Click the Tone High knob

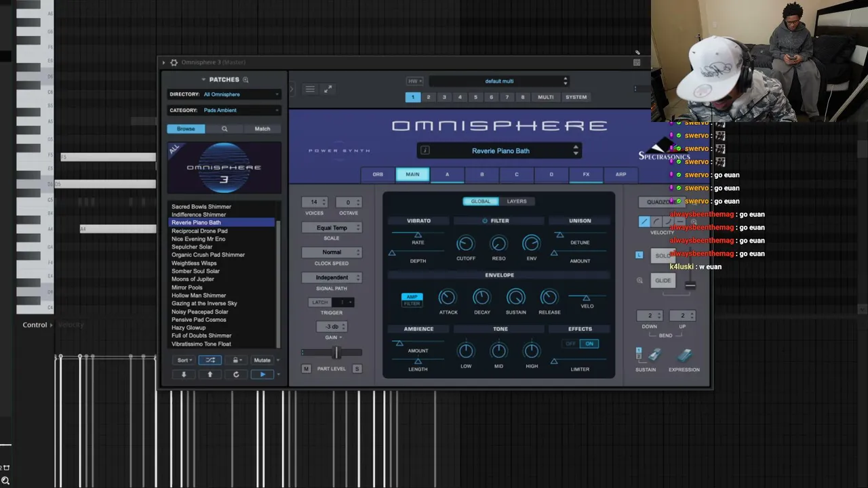coord(532,350)
